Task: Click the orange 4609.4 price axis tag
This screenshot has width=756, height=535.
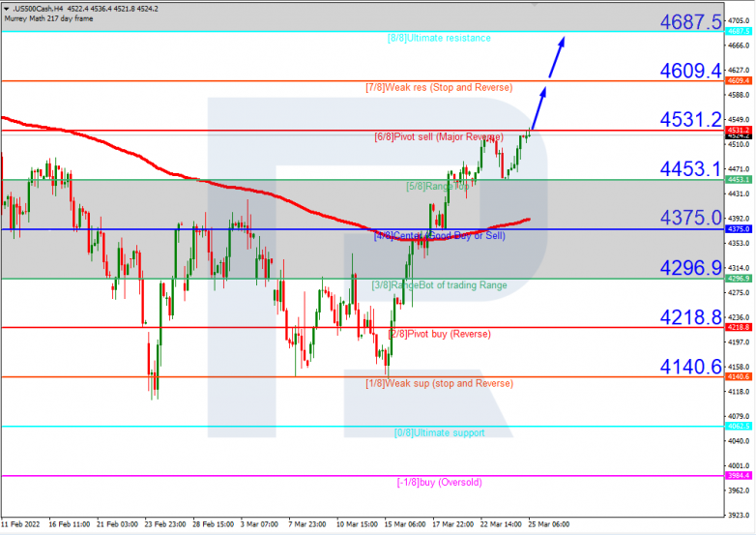Action: pyautogui.click(x=739, y=80)
